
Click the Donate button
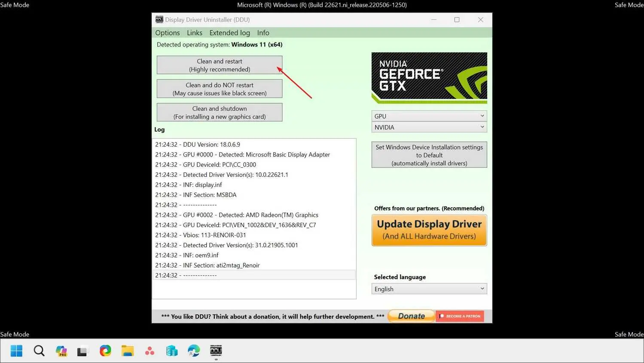[x=411, y=316]
